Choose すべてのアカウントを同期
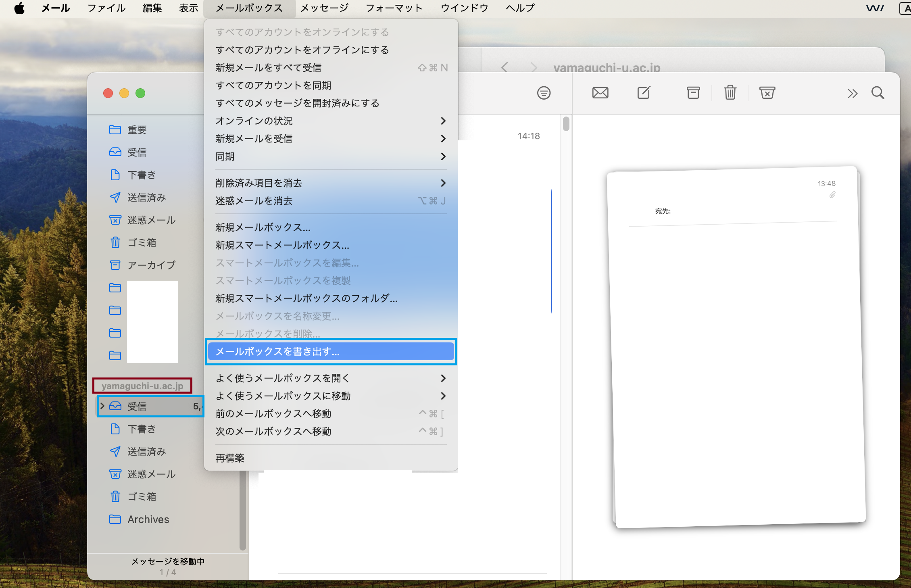This screenshot has width=911, height=588. point(331,85)
